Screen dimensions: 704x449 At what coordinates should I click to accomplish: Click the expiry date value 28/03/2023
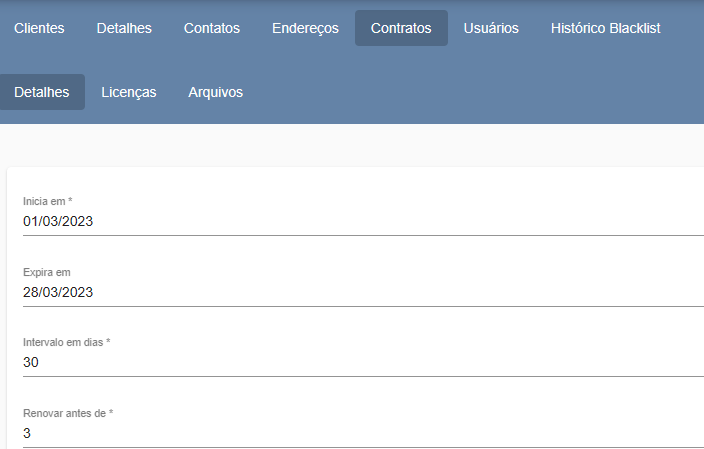coord(58,292)
